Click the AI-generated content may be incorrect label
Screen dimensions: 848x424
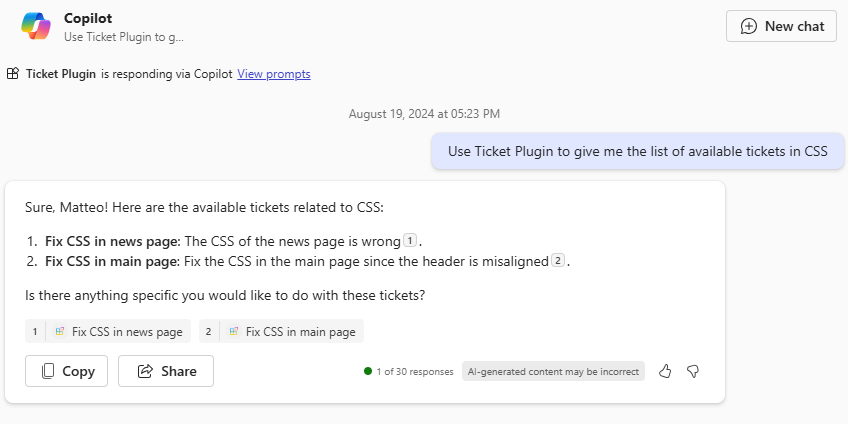tap(553, 372)
